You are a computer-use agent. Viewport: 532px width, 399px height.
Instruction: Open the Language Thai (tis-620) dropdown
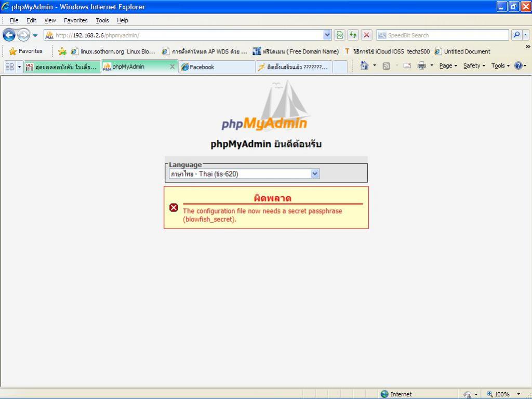(x=244, y=174)
